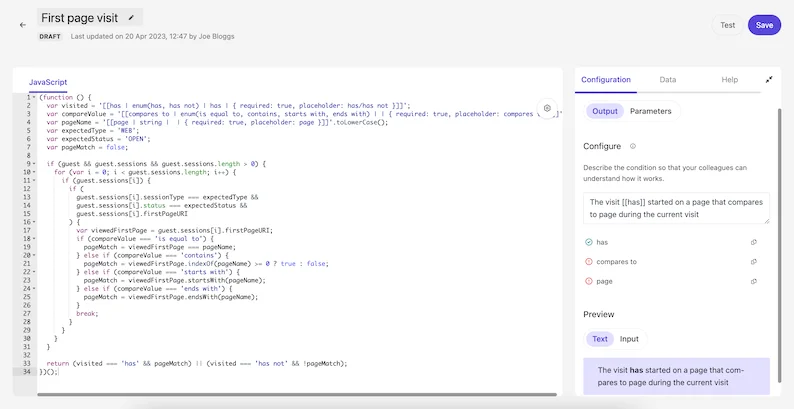This screenshot has height=409, width=794.
Task: Fold the if block at line 9
Action: (34, 164)
